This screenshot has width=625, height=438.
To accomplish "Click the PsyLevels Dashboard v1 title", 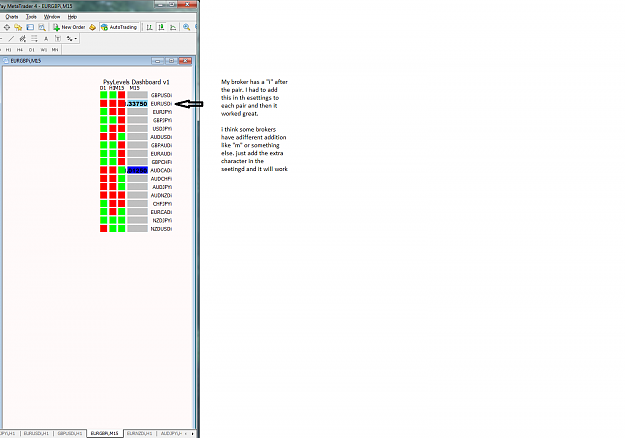I will point(136,82).
